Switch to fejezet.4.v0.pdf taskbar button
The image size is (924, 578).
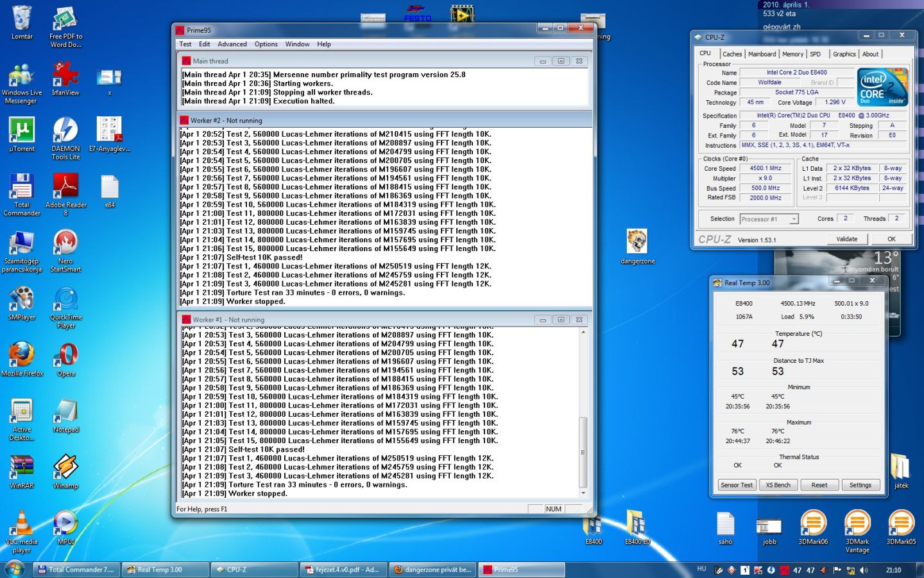click(x=343, y=570)
